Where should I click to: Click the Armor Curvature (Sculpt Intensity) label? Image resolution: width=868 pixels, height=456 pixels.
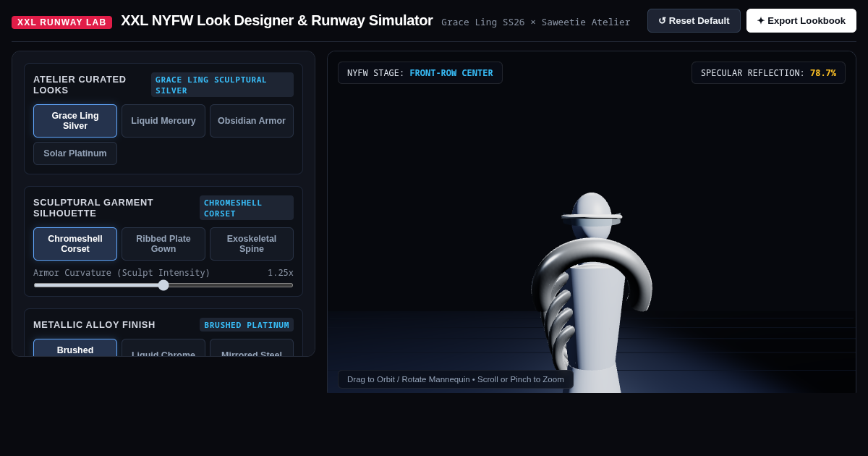click(122, 273)
